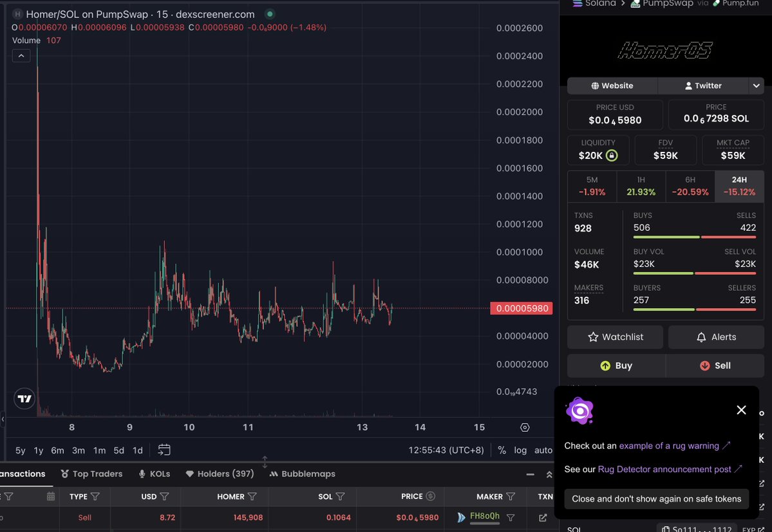
Task: Open the date calendar filter icon
Action: point(51,497)
